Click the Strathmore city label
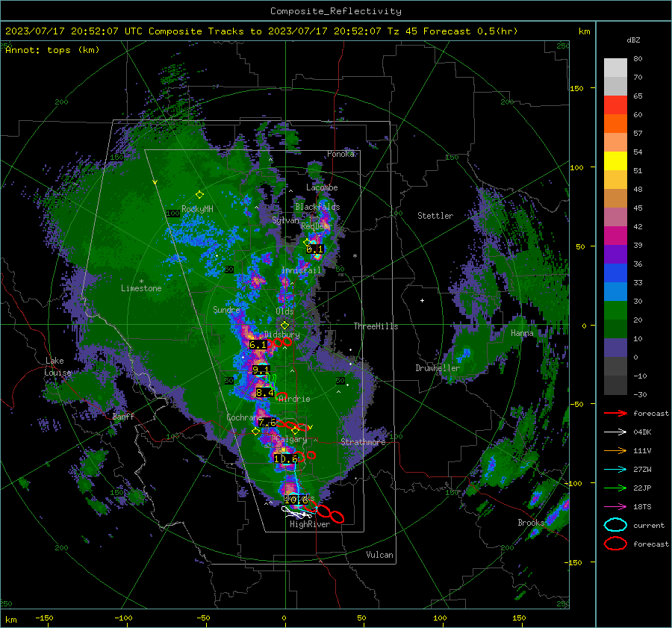This screenshot has height=628, width=672. pyautogui.click(x=363, y=442)
